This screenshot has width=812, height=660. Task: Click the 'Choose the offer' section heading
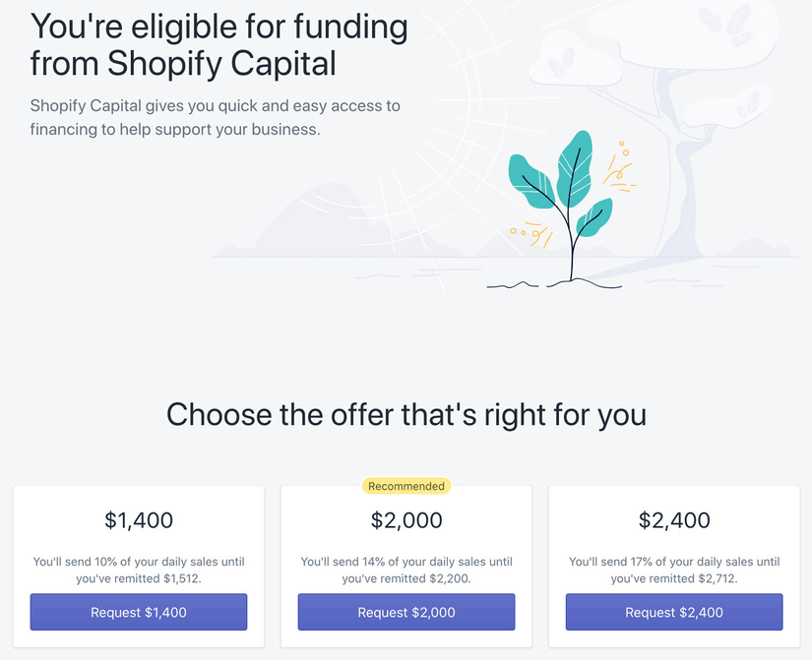pyautogui.click(x=406, y=414)
